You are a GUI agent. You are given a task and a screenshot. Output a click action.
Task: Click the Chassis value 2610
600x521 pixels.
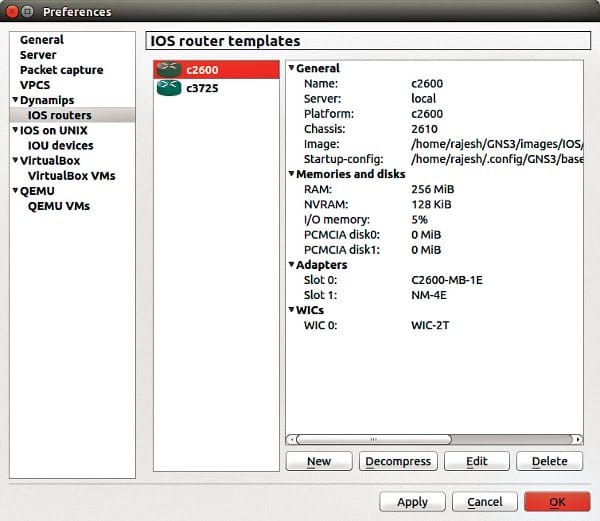click(x=424, y=129)
